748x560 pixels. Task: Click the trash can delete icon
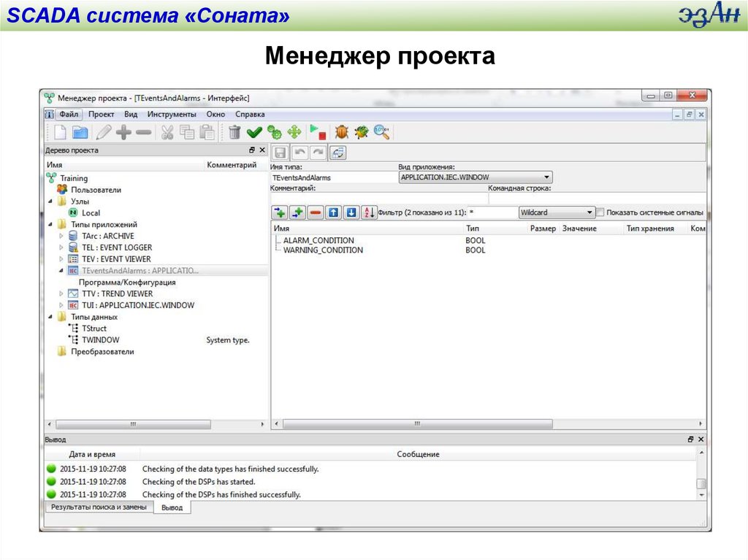(234, 132)
